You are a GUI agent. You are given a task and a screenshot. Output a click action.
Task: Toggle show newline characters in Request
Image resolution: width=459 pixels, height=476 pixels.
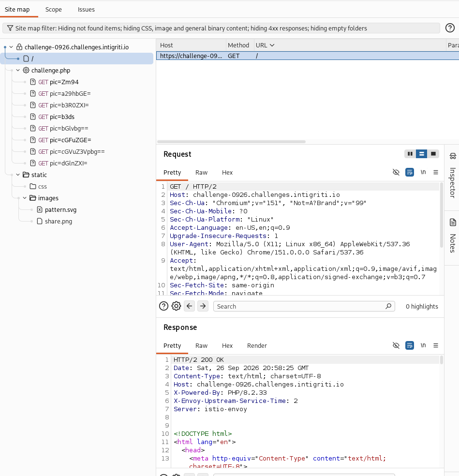(423, 172)
